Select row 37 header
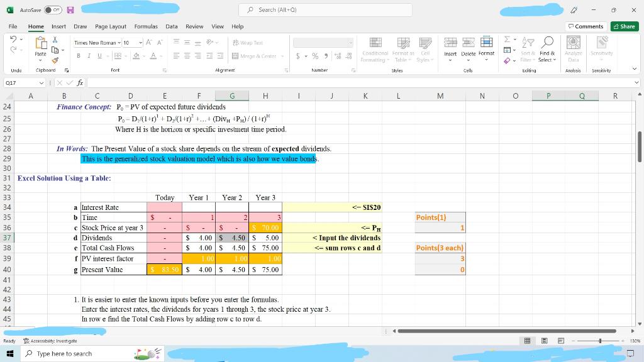 click(x=7, y=238)
